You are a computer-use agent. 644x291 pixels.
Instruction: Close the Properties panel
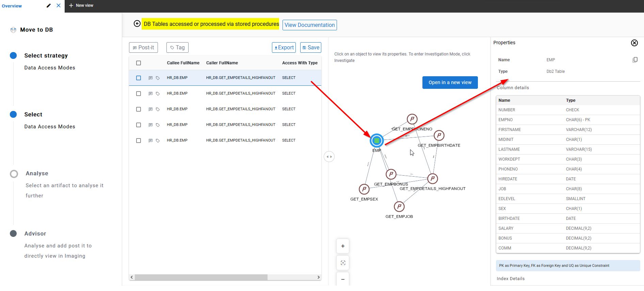634,43
